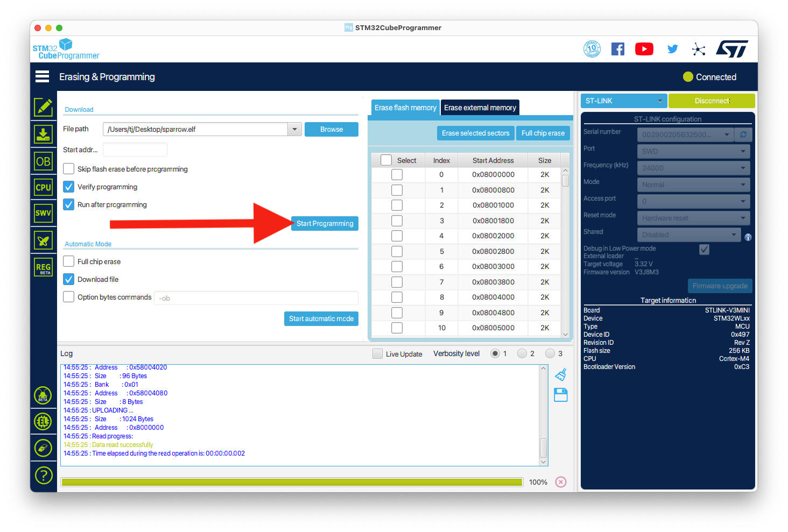This screenshot has height=532, width=788.
Task: Click Start automatic mode button
Action: coord(321,318)
